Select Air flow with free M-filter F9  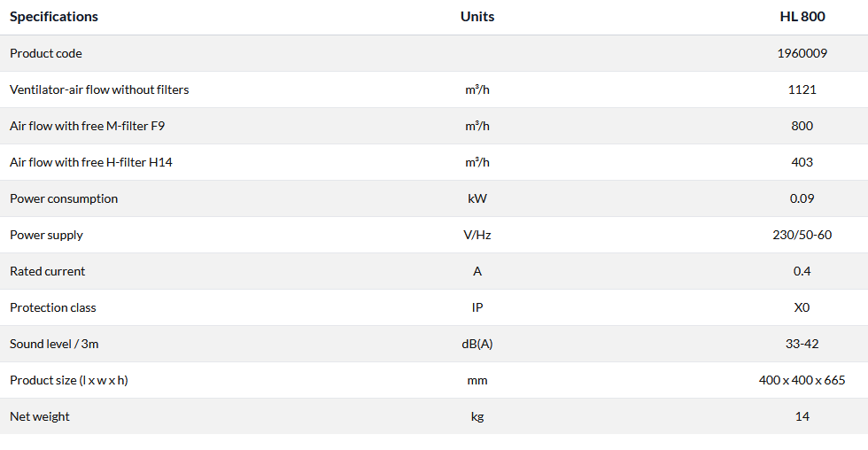pos(87,126)
